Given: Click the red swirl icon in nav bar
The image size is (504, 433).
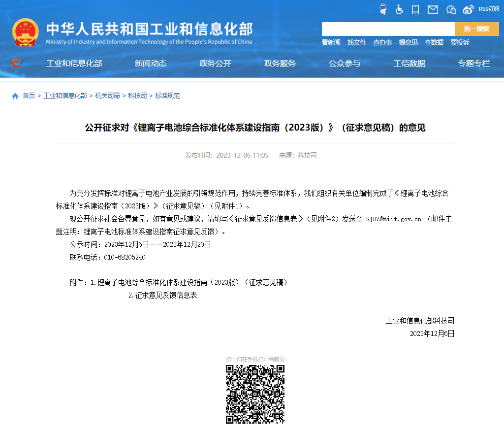Looking at the screenshot, I should click(16, 63).
